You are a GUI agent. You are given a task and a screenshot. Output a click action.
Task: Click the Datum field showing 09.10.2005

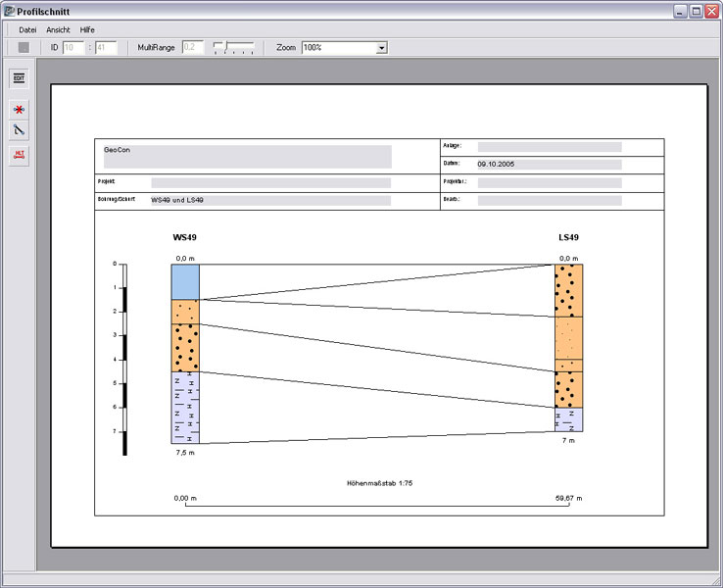pyautogui.click(x=549, y=165)
